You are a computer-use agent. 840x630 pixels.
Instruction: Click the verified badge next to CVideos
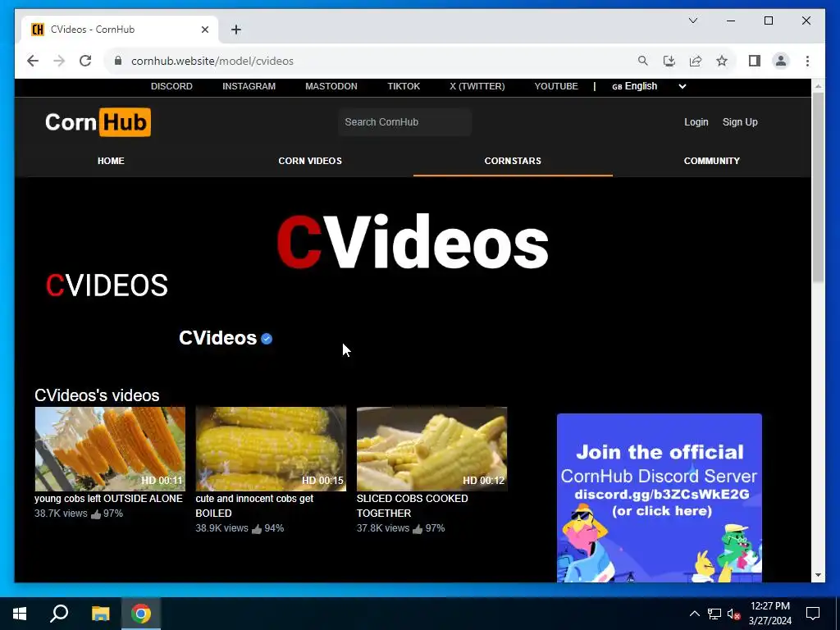point(267,339)
